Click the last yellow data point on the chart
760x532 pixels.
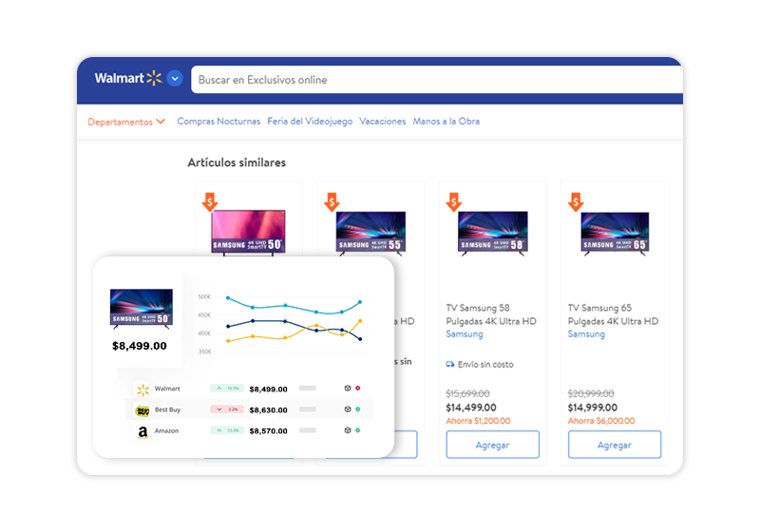(x=360, y=321)
